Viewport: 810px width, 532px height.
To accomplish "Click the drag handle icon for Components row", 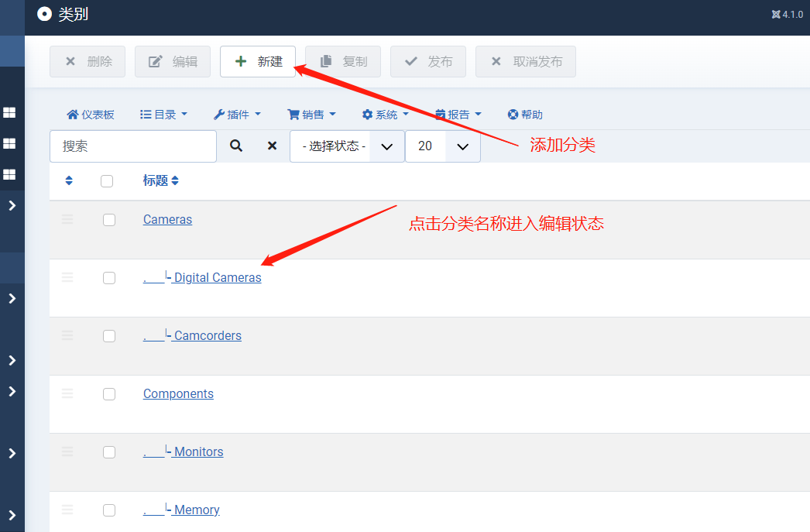I will (x=67, y=394).
